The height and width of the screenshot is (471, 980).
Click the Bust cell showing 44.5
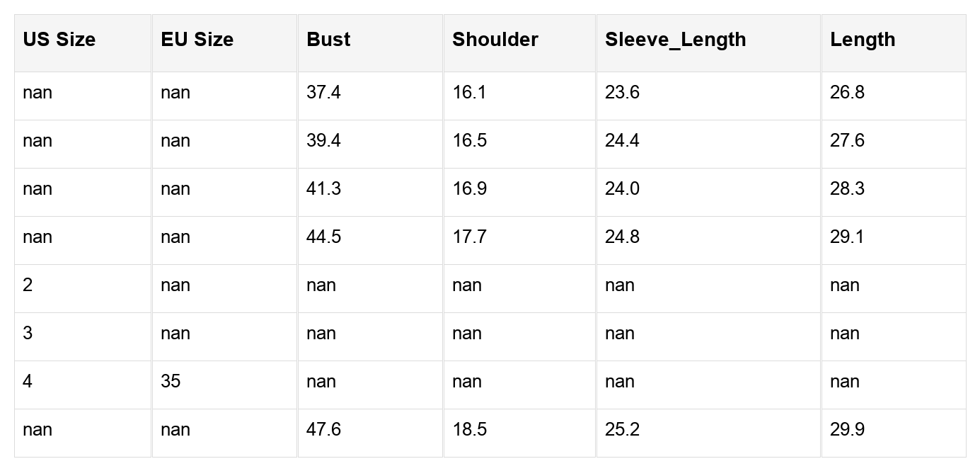pyautogui.click(x=323, y=237)
